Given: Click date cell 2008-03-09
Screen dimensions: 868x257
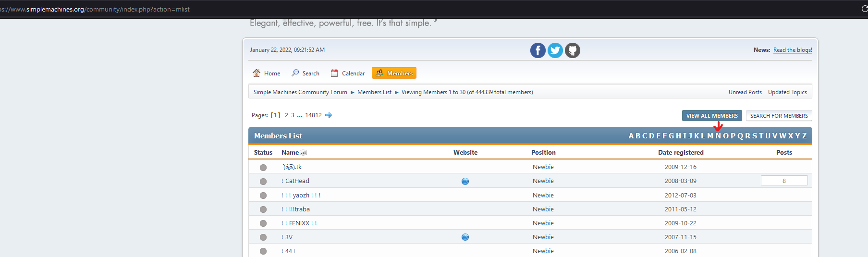Looking at the screenshot, I should pyautogui.click(x=681, y=181).
